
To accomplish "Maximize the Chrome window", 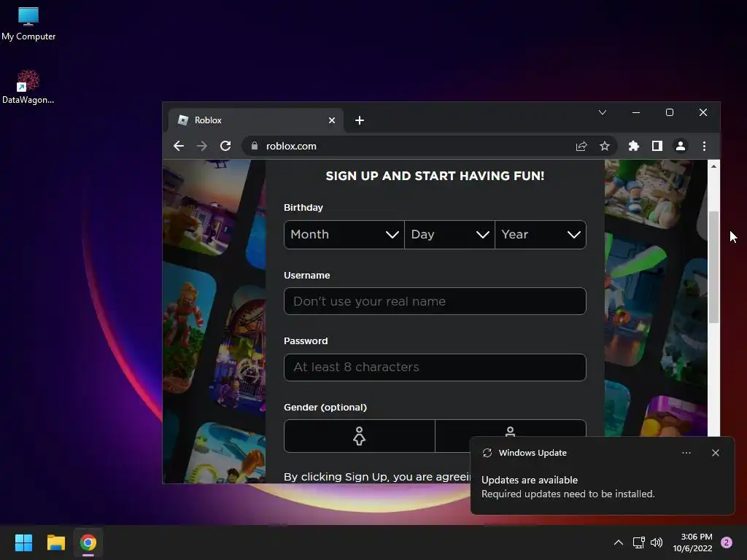I will pos(670,112).
